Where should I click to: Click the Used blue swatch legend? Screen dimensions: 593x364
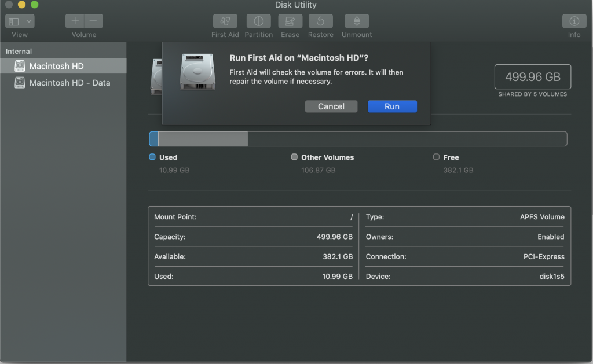point(152,157)
